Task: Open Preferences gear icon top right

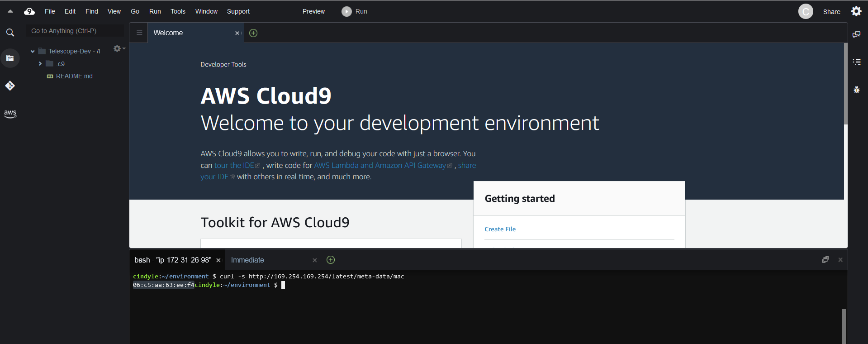Action: point(856,11)
